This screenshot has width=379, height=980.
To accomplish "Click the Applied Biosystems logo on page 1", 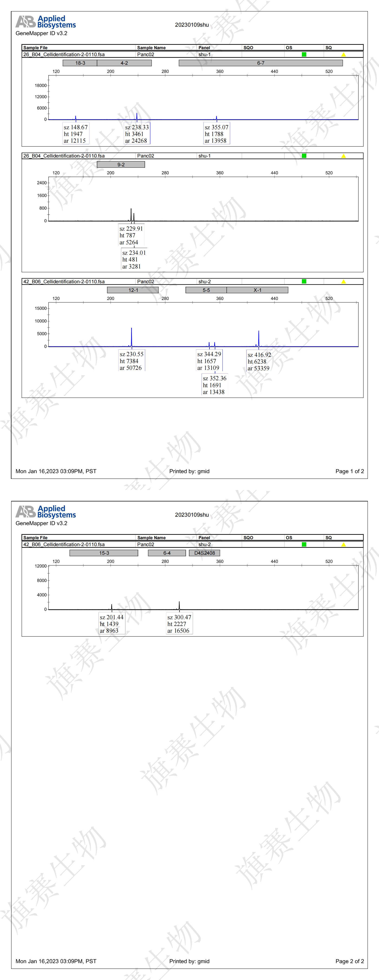I will coord(46,22).
